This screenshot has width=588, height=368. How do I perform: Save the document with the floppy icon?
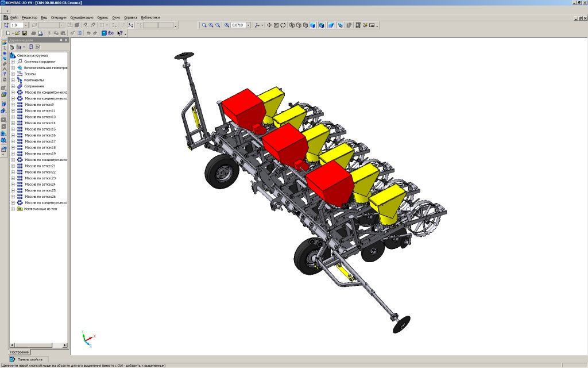25,33
